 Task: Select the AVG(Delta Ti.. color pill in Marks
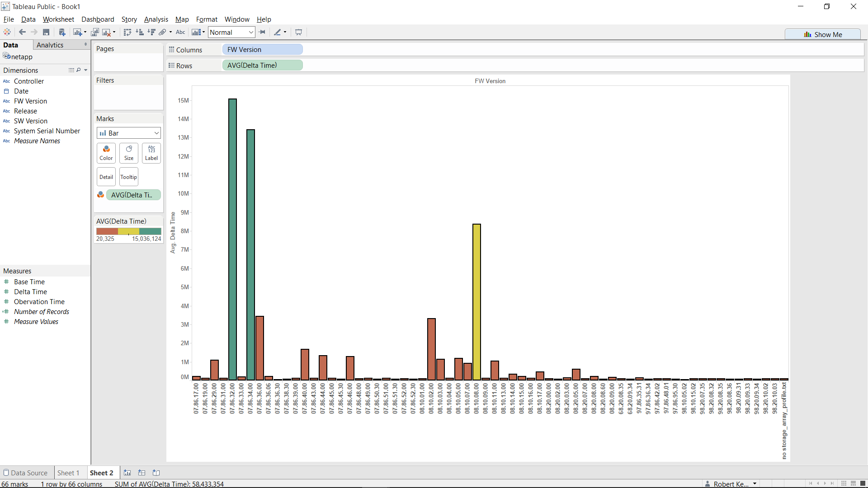pyautogui.click(x=133, y=195)
